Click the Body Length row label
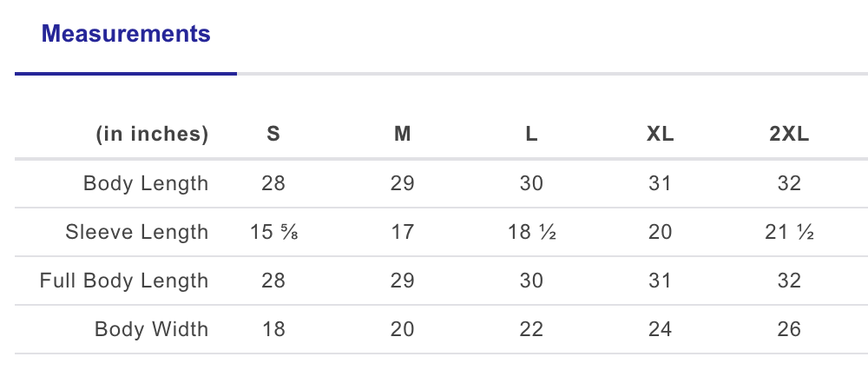 click(146, 183)
